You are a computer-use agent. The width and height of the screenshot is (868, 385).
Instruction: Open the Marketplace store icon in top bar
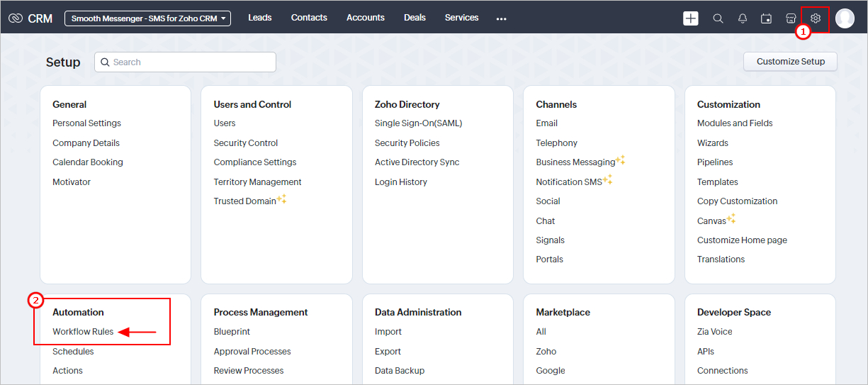tap(791, 18)
